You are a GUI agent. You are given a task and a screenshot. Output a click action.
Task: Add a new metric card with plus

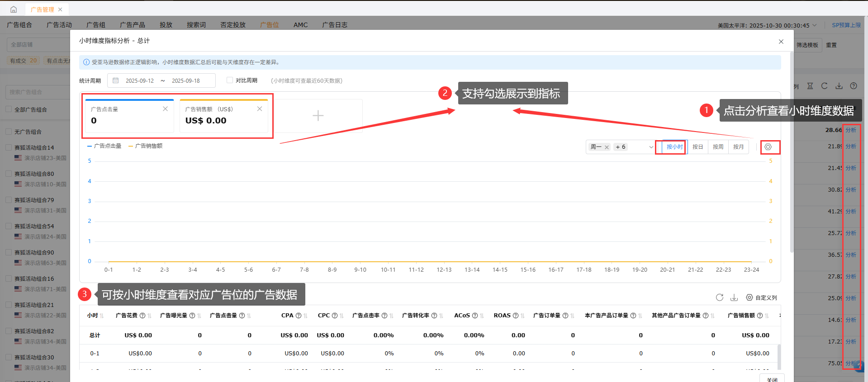tap(318, 116)
